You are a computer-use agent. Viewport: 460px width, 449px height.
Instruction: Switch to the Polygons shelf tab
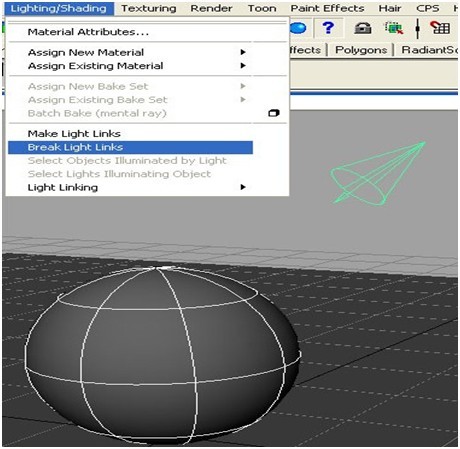(361, 50)
